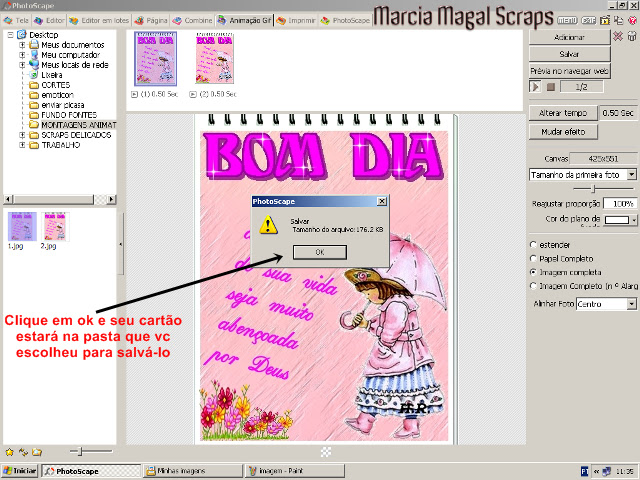Image resolution: width=640 pixels, height=480 pixels.
Task: Select the CORTES folder
Action: point(56,85)
